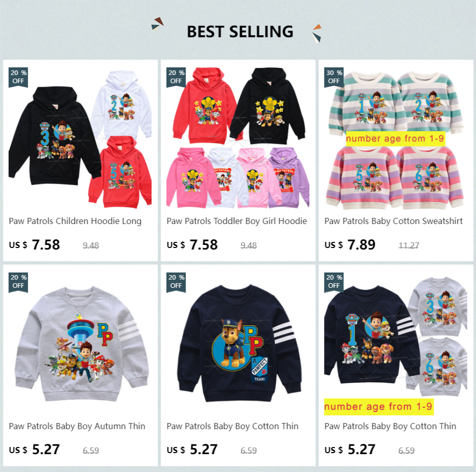The image size is (476, 472).
Task: Open Paw Patrols Baby Cotton Sweatshirt link
Action: [393, 221]
